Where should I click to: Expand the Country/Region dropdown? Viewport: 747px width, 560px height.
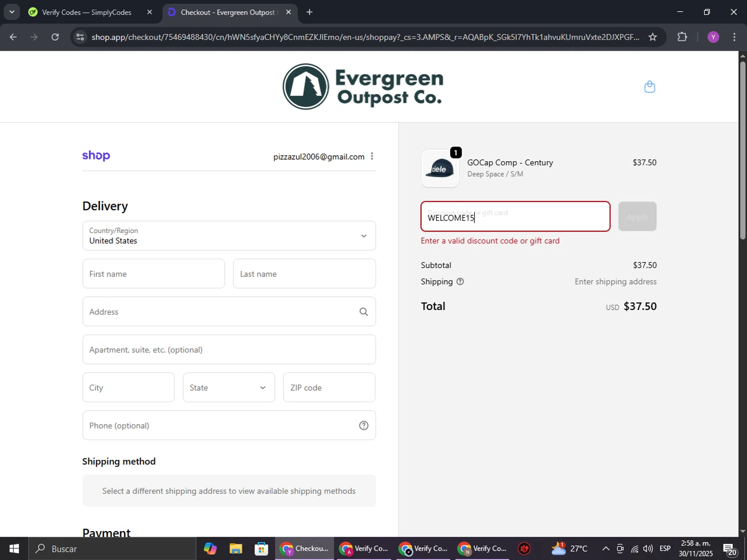tap(229, 235)
